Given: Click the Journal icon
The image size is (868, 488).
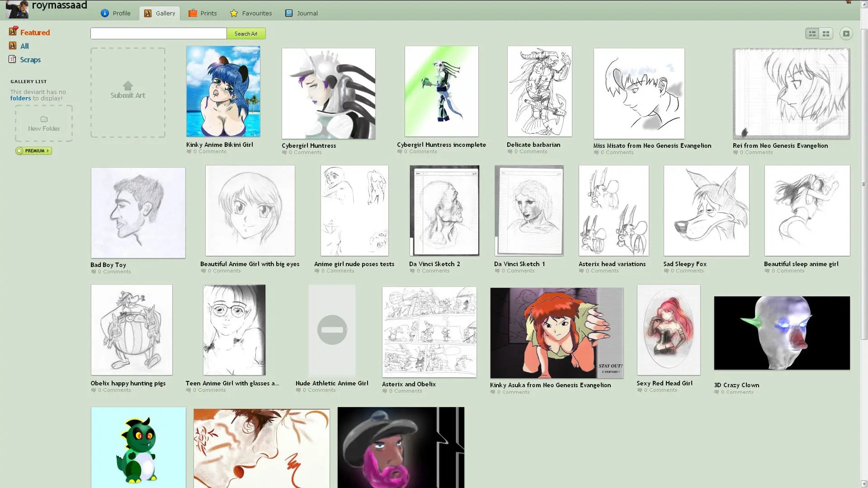Looking at the screenshot, I should 289,13.
